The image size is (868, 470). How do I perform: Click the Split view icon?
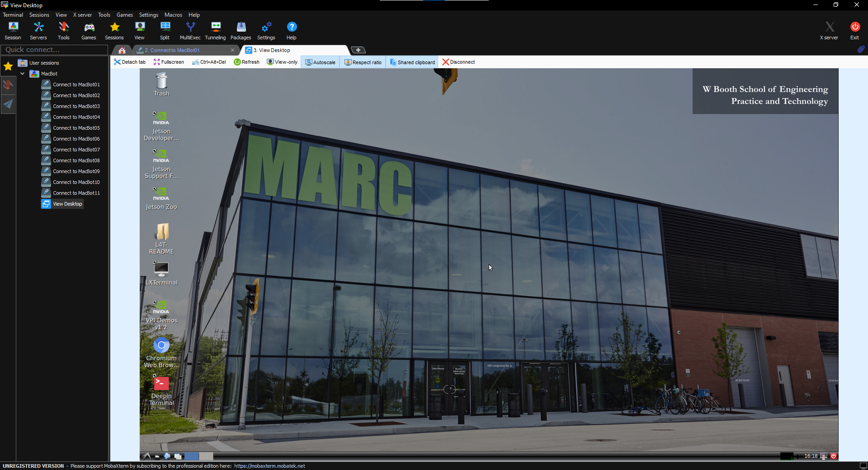pyautogui.click(x=165, y=31)
